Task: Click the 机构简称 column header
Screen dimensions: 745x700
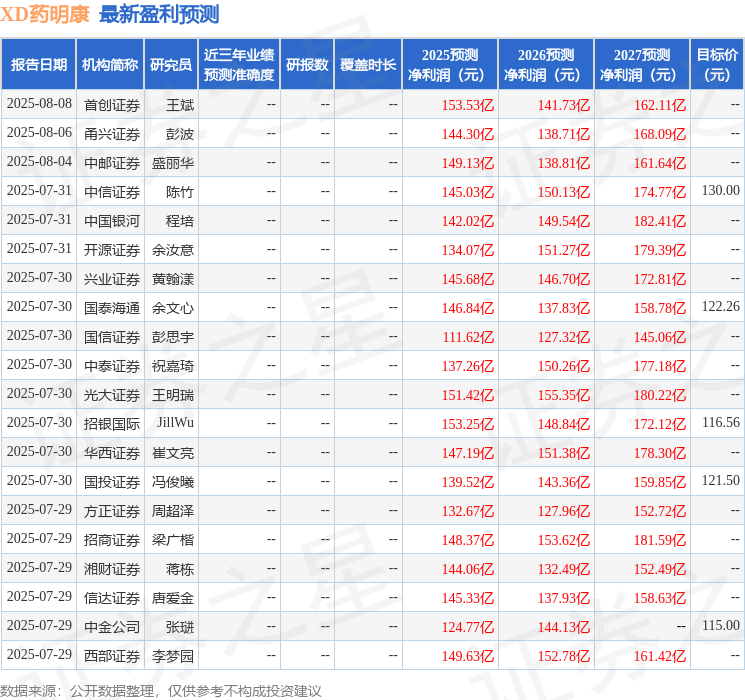Action: (x=110, y=65)
